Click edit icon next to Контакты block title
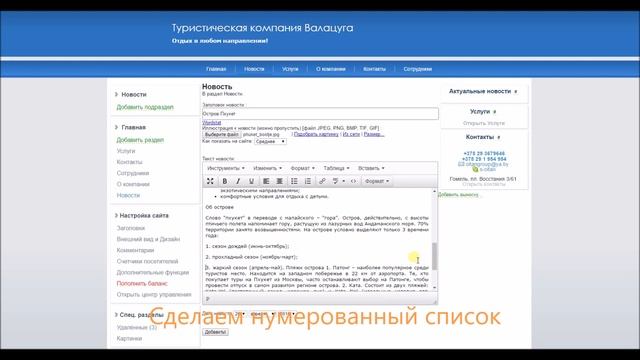This screenshot has width=640, height=360. [x=499, y=137]
